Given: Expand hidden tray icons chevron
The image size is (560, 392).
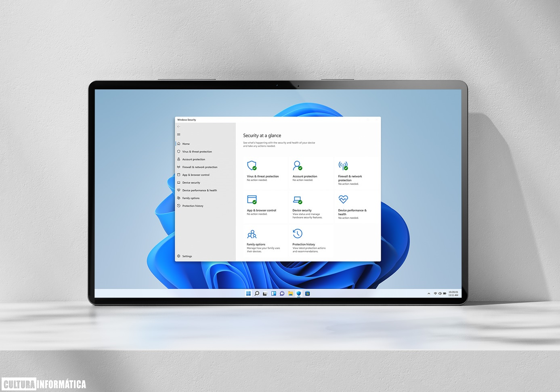Looking at the screenshot, I should pos(429,293).
